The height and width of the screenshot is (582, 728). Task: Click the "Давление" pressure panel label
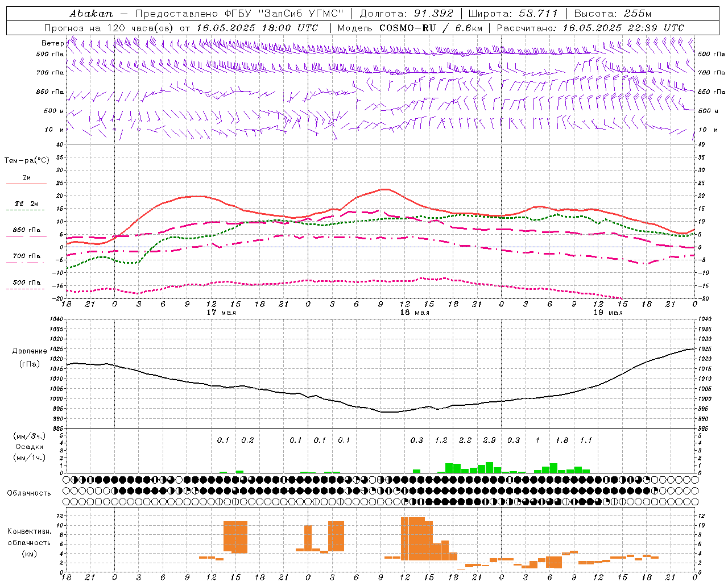pos(30,351)
